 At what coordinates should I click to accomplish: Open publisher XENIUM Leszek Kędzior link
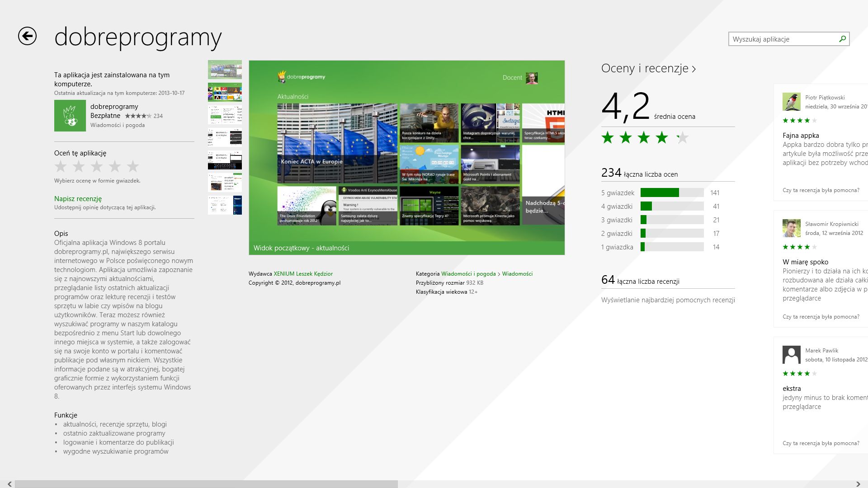[x=303, y=273]
